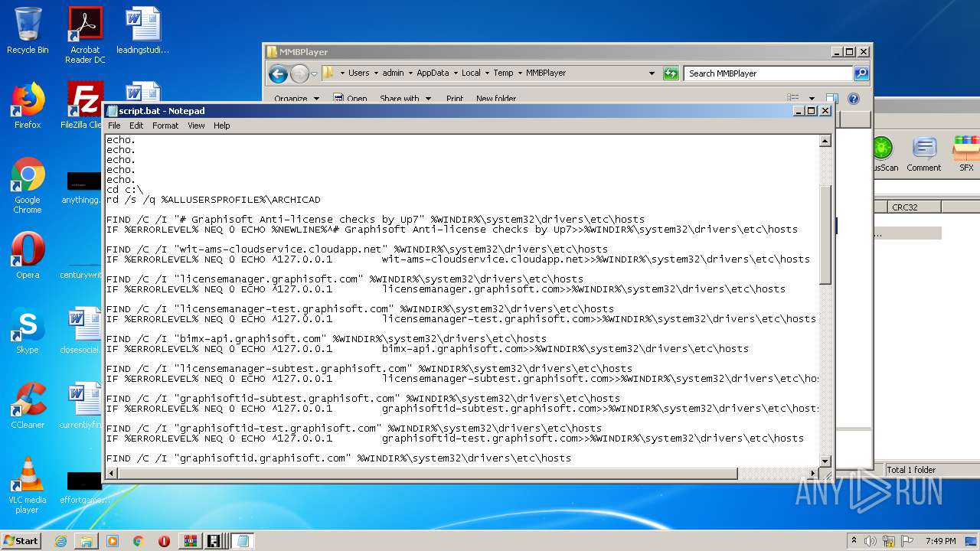Screen dimensions: 980x551
Task: Click the SFX icon in WinRAR window
Action: 966,155
